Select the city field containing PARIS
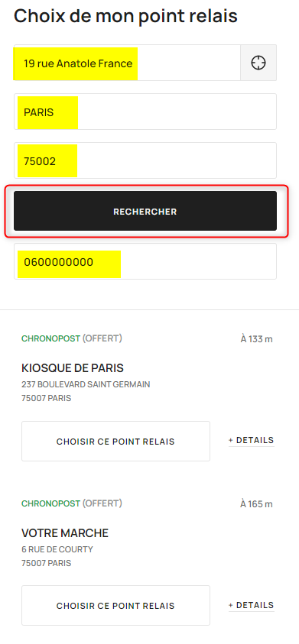 [x=145, y=112]
